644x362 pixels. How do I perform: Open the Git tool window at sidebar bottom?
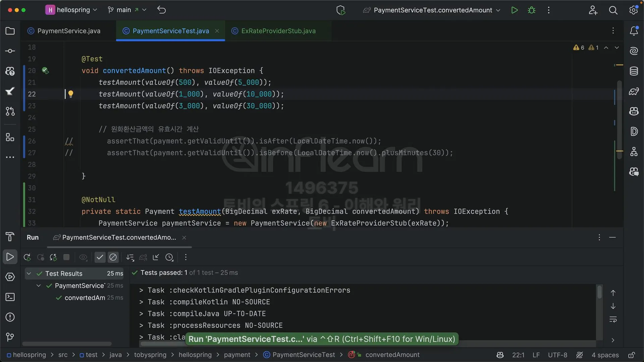coord(10,337)
